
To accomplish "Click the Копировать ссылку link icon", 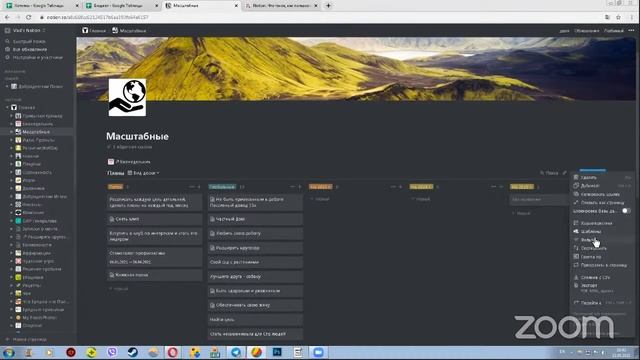I will click(576, 194).
